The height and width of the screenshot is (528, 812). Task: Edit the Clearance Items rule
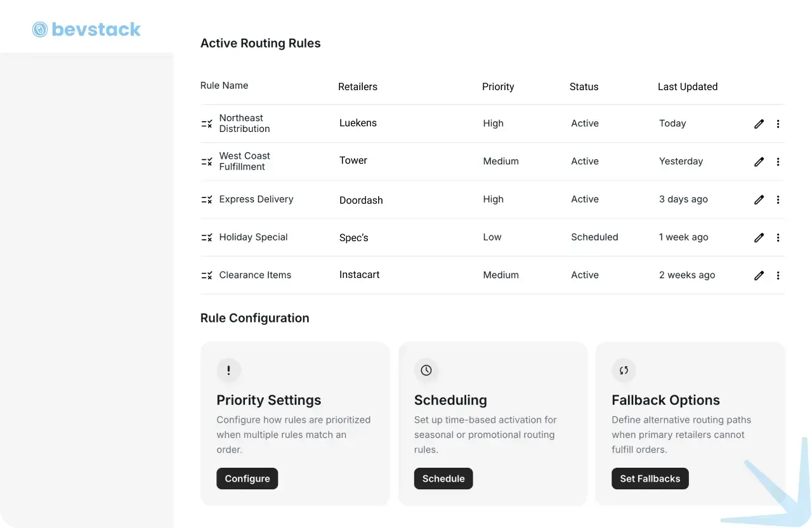click(x=759, y=275)
